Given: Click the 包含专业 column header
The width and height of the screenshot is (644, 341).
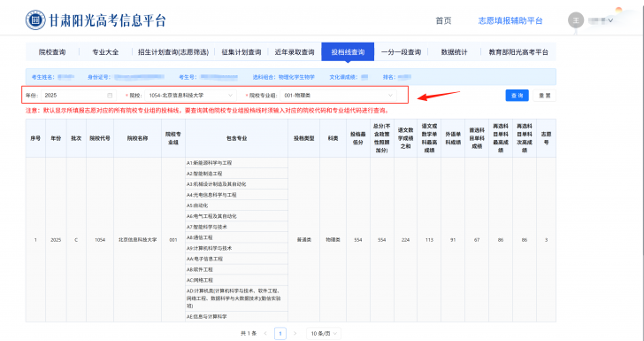Looking at the screenshot, I should tap(236, 138).
